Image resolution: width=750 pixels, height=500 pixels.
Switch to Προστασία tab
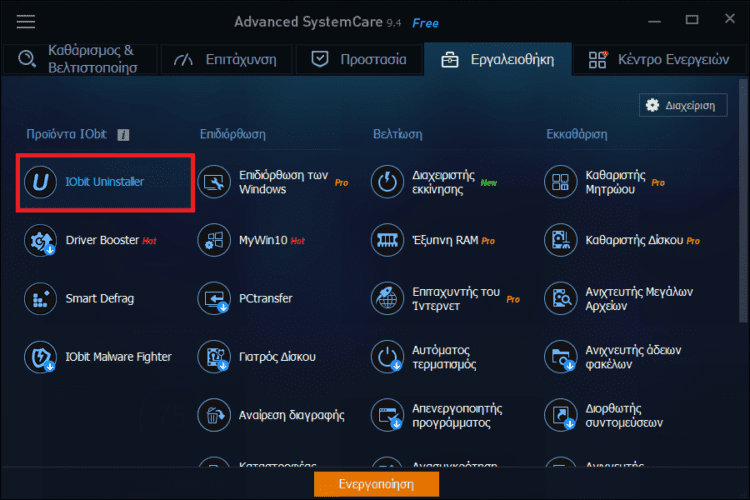coord(359,59)
